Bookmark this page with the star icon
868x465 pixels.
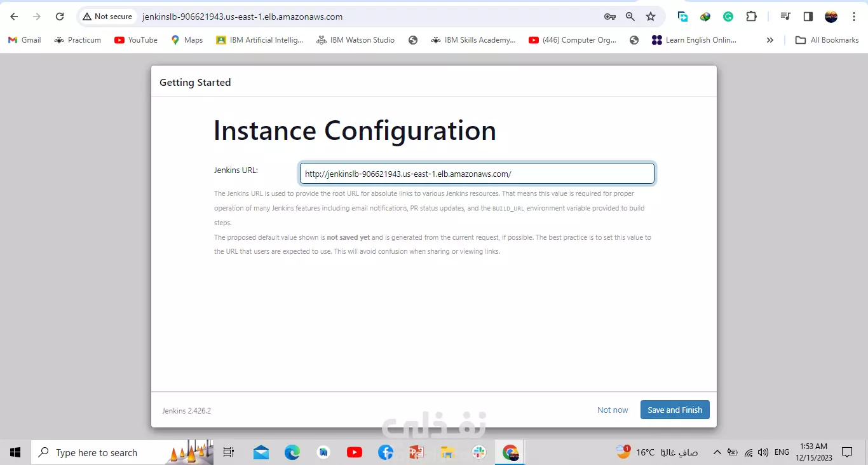(x=651, y=17)
